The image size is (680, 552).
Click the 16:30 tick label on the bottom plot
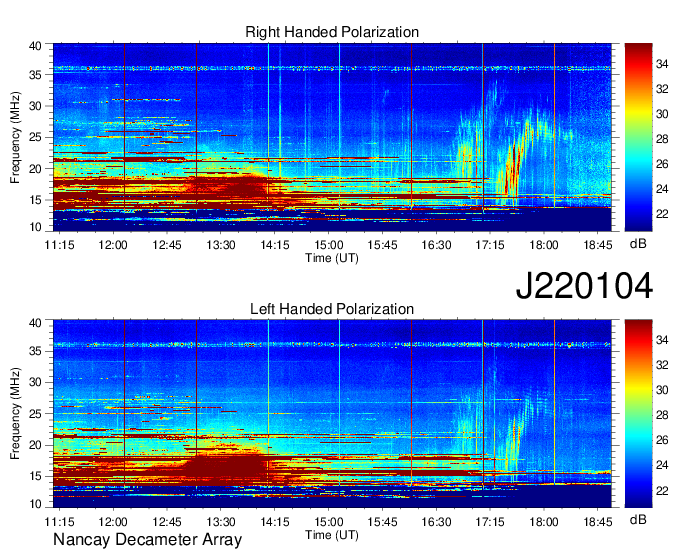436,522
